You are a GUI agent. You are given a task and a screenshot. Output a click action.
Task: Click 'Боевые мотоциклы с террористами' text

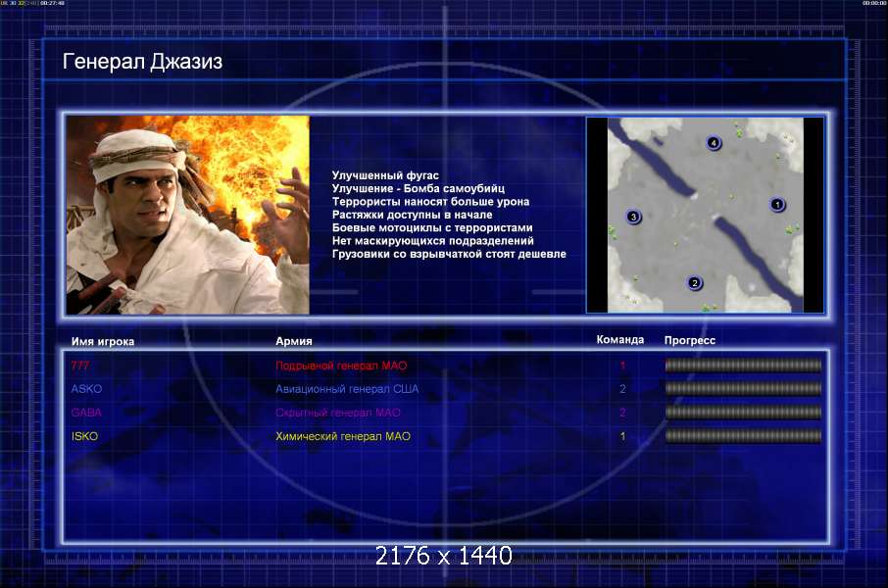click(x=432, y=227)
